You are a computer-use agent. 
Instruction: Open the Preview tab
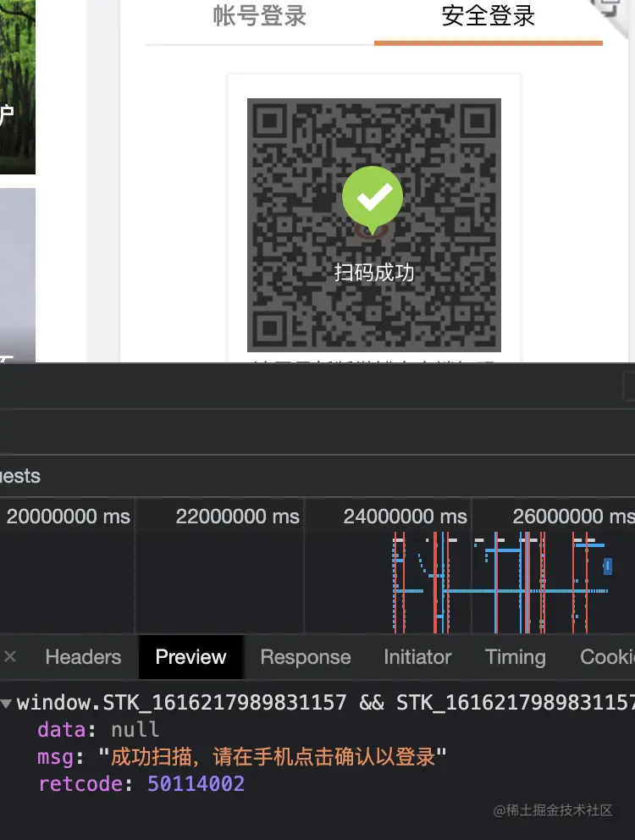(190, 657)
